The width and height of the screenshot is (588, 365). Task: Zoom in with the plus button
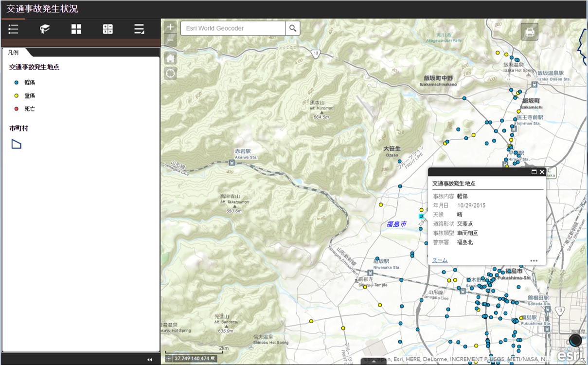pyautogui.click(x=170, y=27)
